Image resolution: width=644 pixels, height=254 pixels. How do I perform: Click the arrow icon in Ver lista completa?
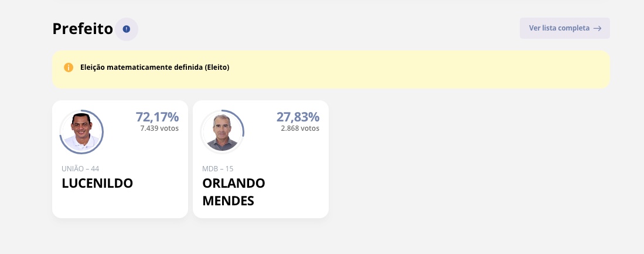coord(597,28)
